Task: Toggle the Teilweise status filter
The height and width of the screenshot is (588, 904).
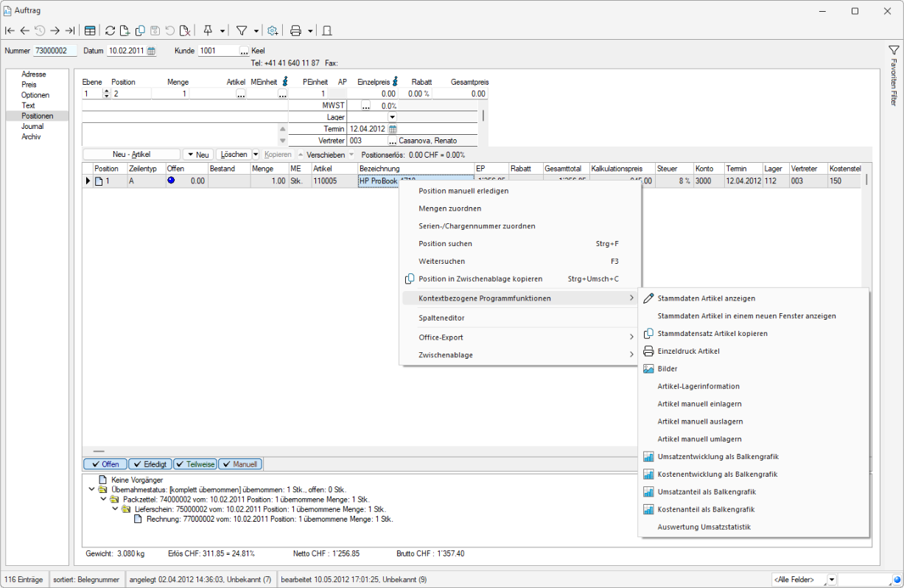Action: pyautogui.click(x=195, y=464)
